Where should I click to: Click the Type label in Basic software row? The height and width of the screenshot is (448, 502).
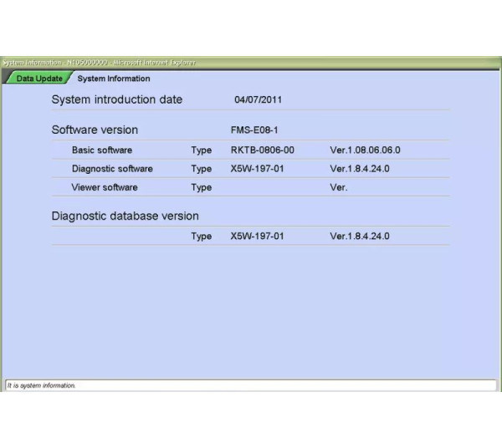201,150
